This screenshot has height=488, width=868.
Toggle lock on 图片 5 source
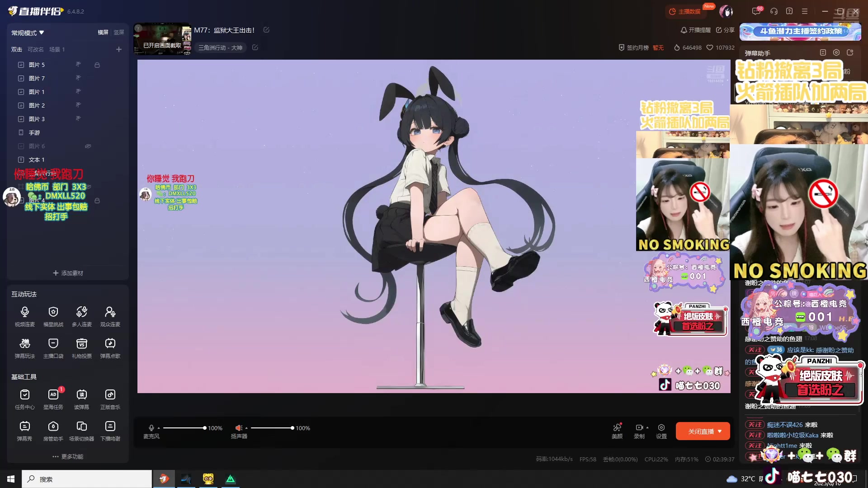[x=97, y=65]
